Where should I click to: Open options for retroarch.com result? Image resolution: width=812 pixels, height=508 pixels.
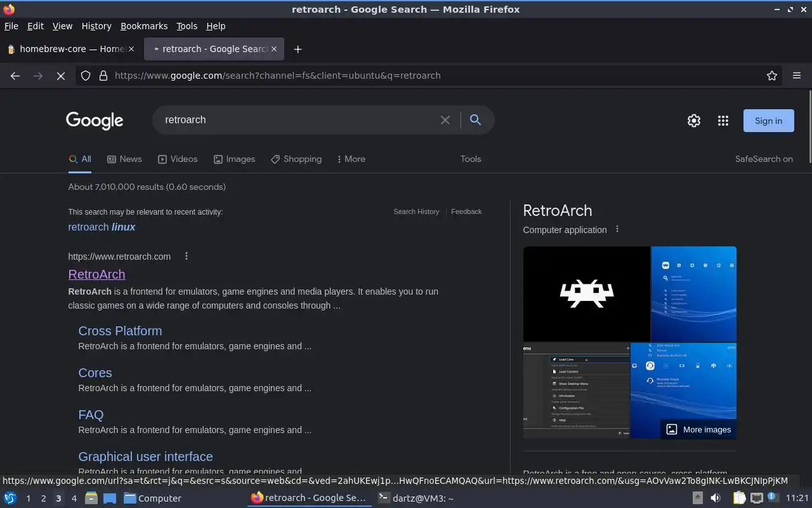(187, 257)
